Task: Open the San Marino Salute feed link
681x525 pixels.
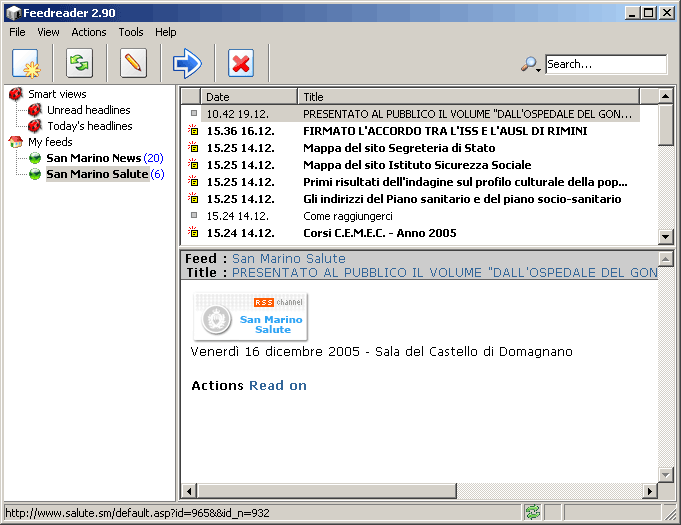Action: (289, 258)
